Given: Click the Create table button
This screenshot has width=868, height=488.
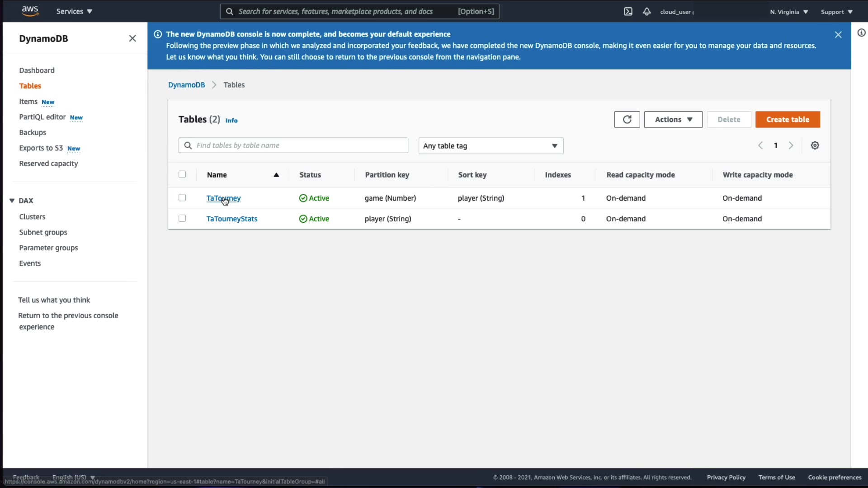Looking at the screenshot, I should (x=787, y=119).
